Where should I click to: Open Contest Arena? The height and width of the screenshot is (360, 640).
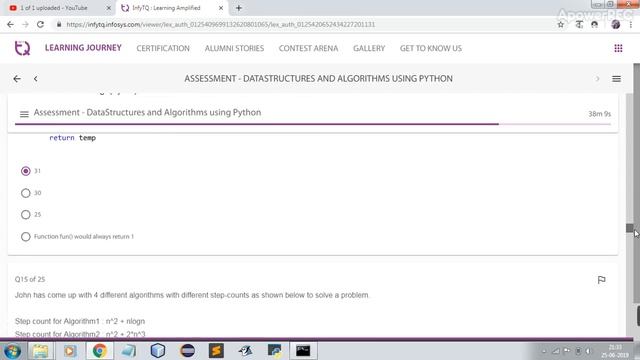(308, 48)
